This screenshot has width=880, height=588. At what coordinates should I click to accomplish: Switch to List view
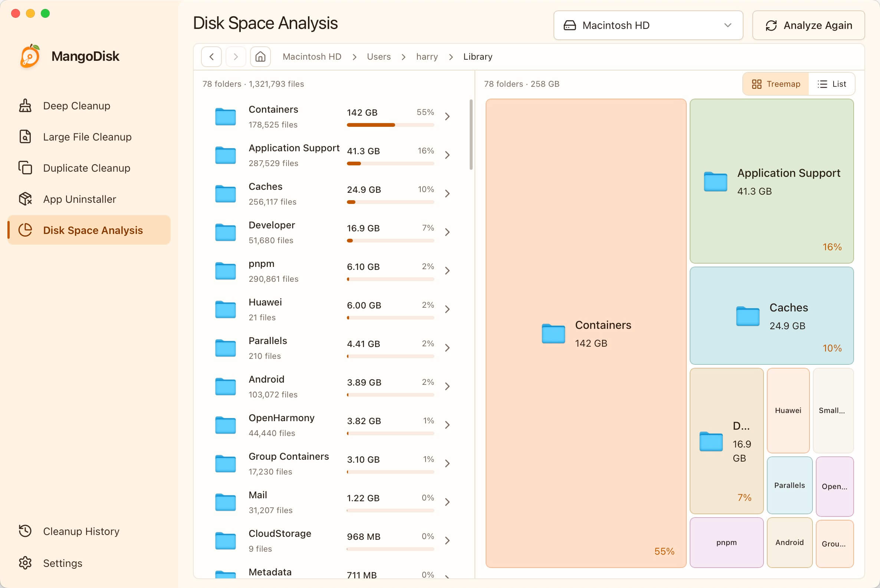[832, 84]
